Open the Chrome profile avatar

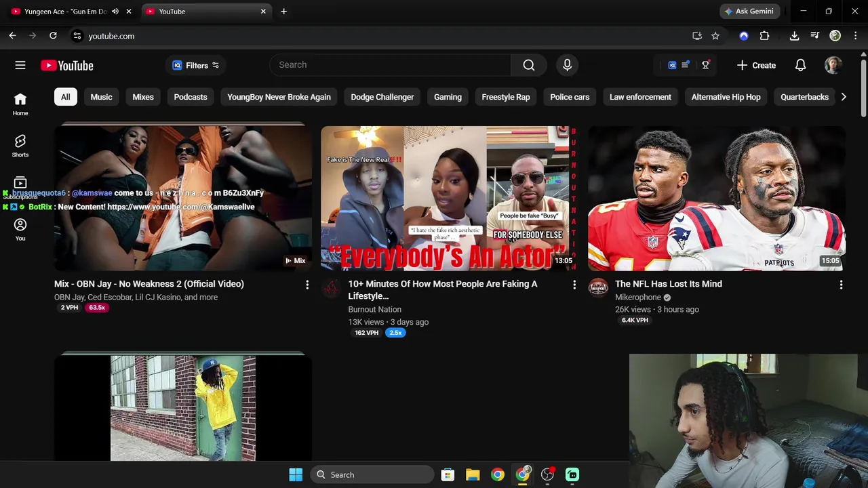click(835, 36)
